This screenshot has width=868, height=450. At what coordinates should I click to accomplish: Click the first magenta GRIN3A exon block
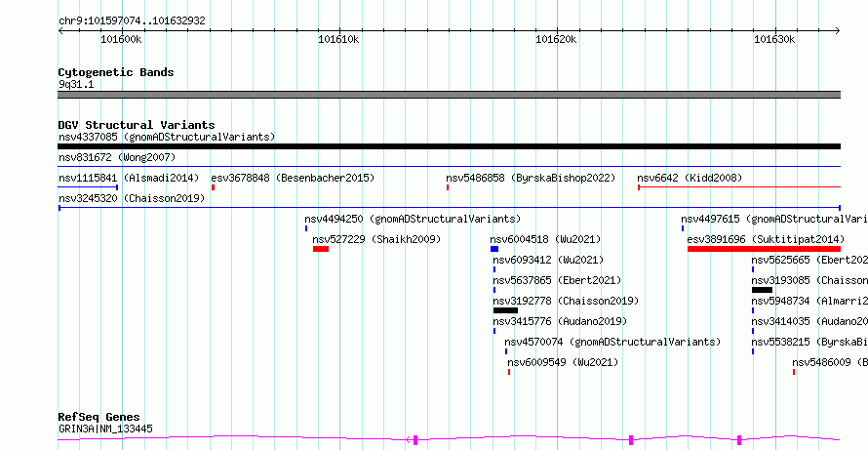click(415, 440)
